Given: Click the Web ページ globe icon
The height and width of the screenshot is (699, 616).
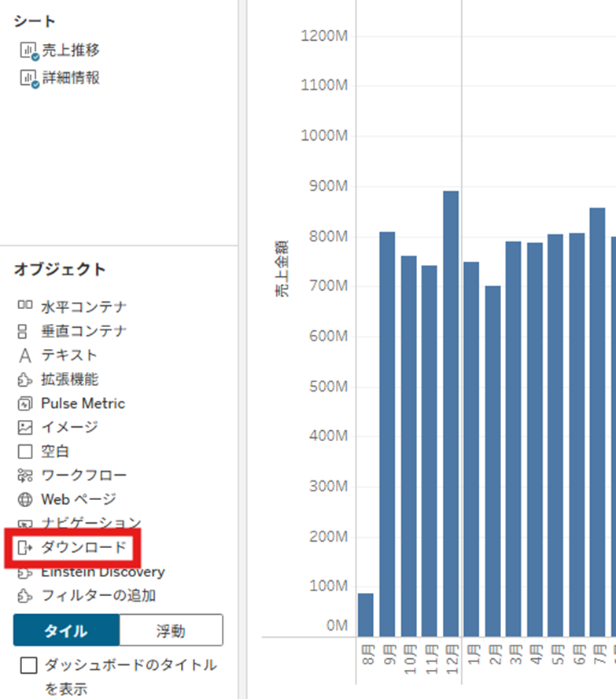Looking at the screenshot, I should click(25, 500).
